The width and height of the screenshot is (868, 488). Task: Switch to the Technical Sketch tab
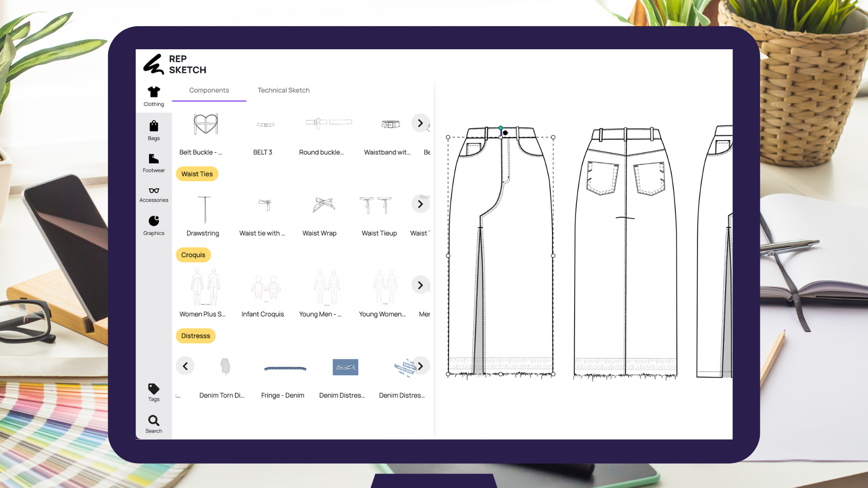tap(283, 90)
